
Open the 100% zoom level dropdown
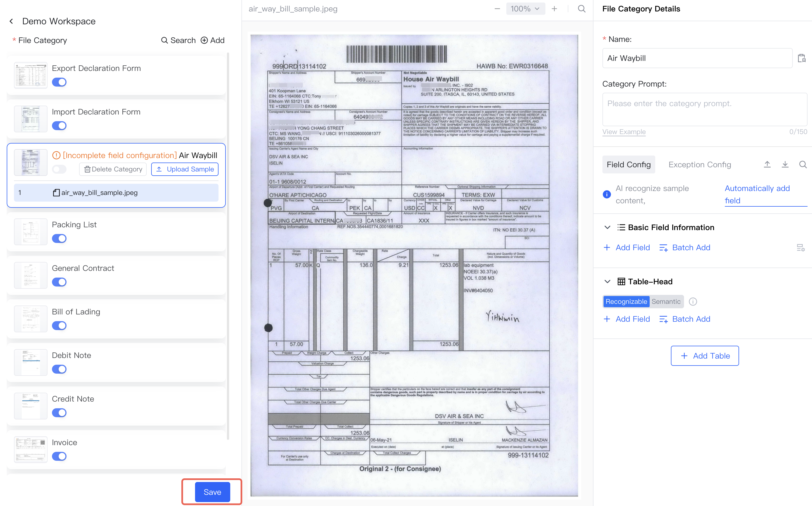click(525, 9)
